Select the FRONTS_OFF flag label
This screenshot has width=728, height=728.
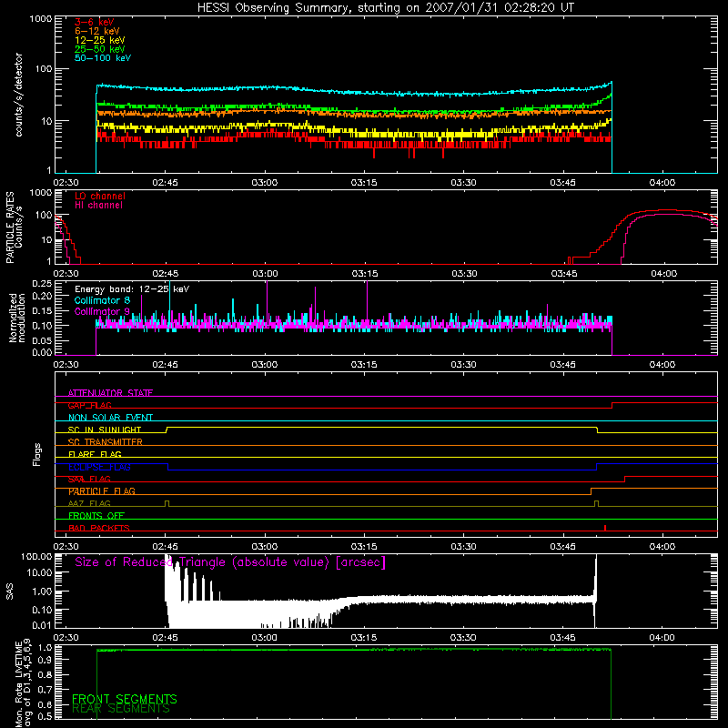pyautogui.click(x=96, y=516)
